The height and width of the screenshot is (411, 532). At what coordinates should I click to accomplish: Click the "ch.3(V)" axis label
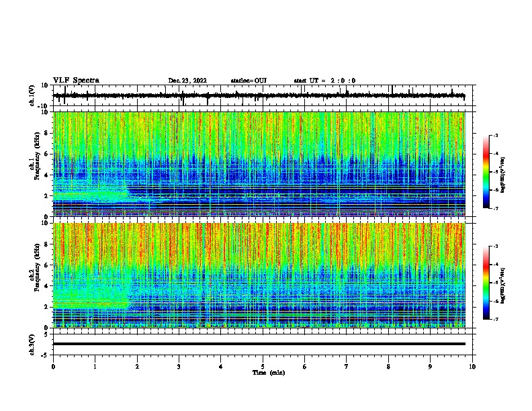point(32,345)
